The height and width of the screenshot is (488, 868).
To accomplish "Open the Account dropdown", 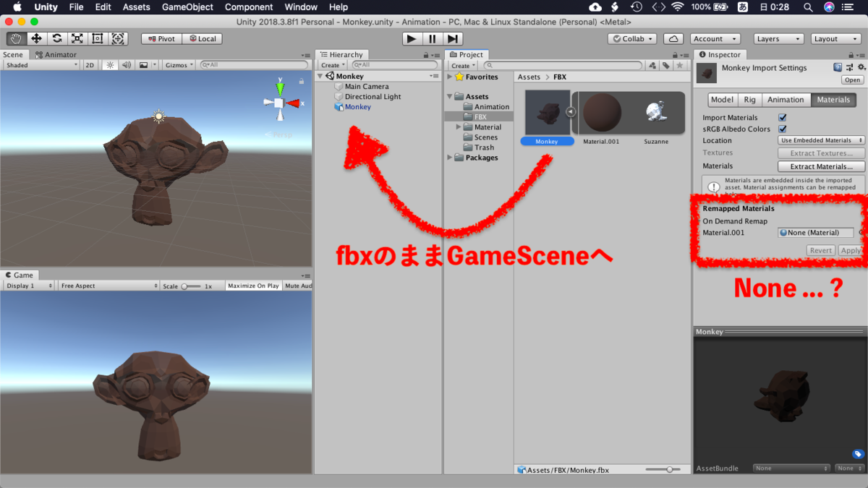I will [x=714, y=38].
